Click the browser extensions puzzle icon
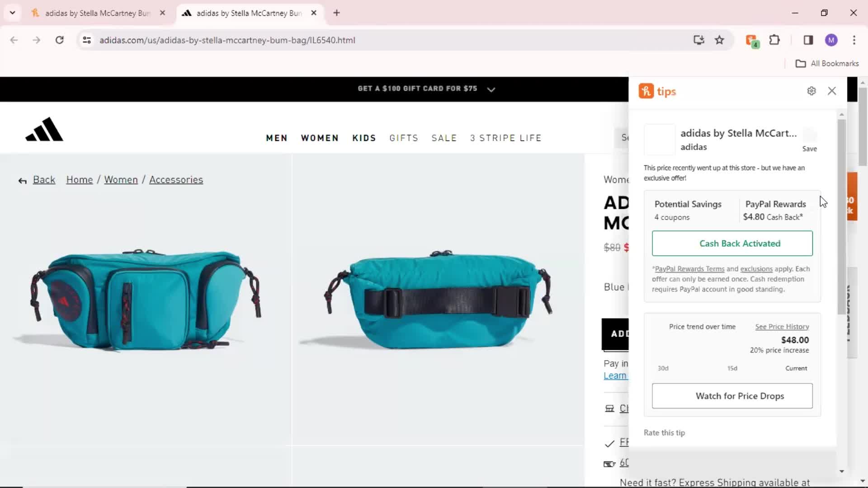 tap(774, 40)
